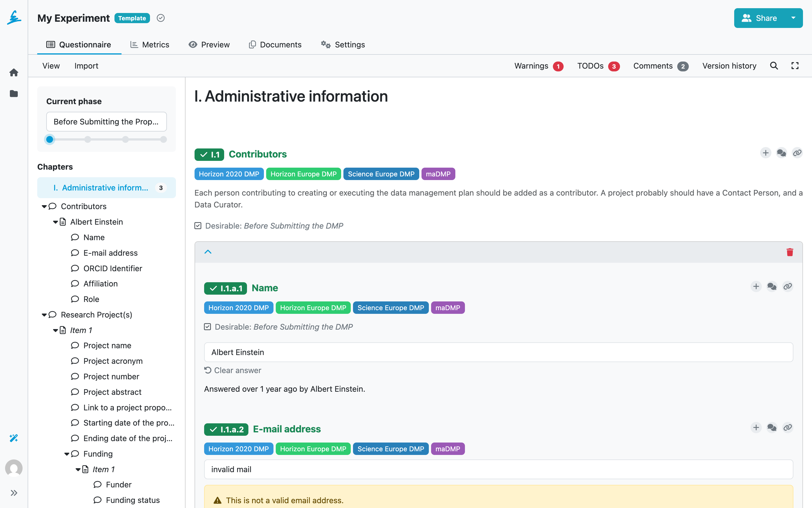The image size is (812, 508).
Task: Show the TODOs panel
Action: [598, 66]
